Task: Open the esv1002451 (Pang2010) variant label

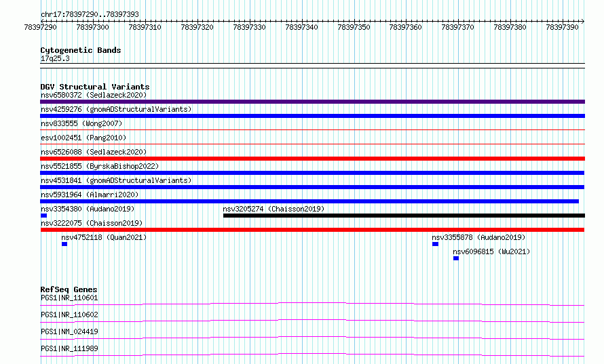Action: pos(83,138)
